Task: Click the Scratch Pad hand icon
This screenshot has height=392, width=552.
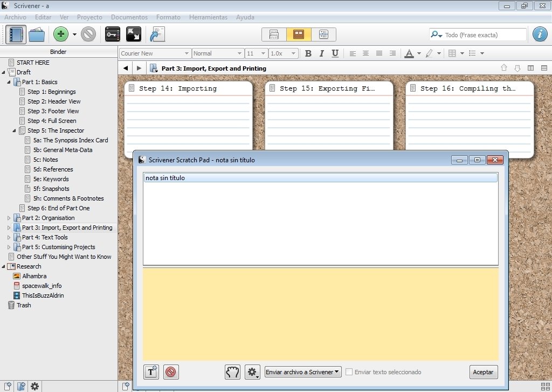Action: [232, 372]
